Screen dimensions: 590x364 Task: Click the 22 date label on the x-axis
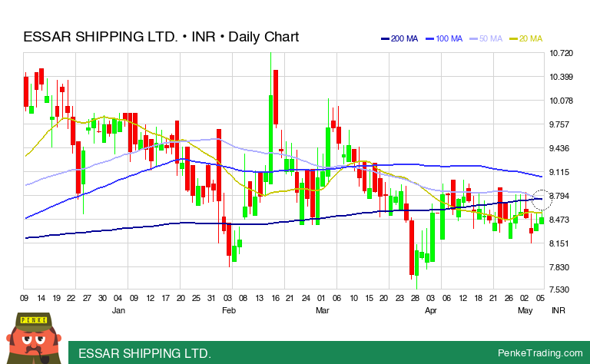[71, 298]
